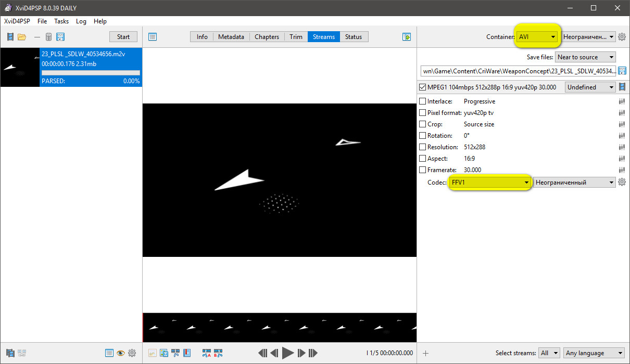630x364 pixels.
Task: Click the gear icon under the job list
Action: click(132, 353)
